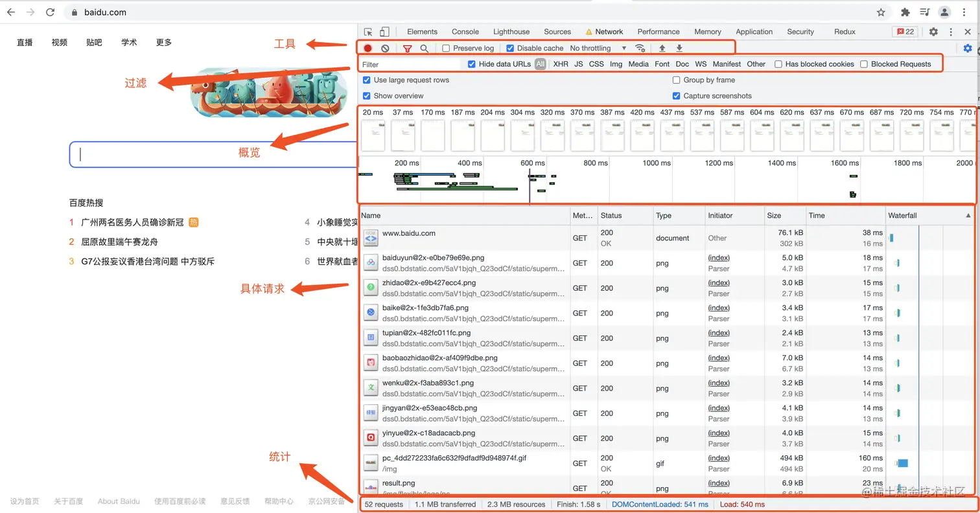Sort by Name column header
The height and width of the screenshot is (513, 980).
(464, 216)
